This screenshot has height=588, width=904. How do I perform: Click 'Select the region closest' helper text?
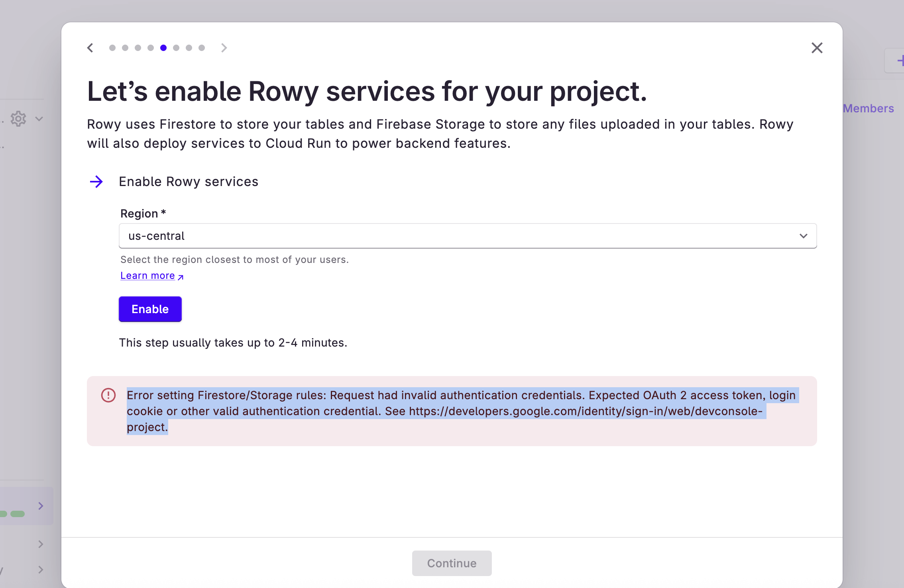coord(234,260)
